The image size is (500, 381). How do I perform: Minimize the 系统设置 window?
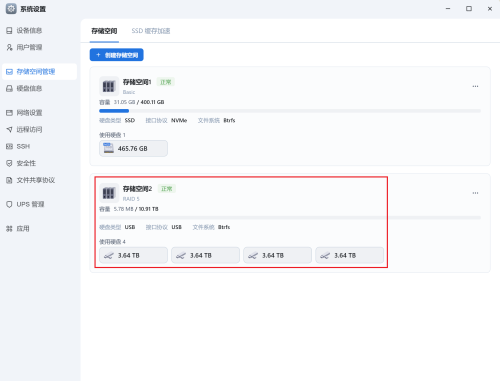448,9
